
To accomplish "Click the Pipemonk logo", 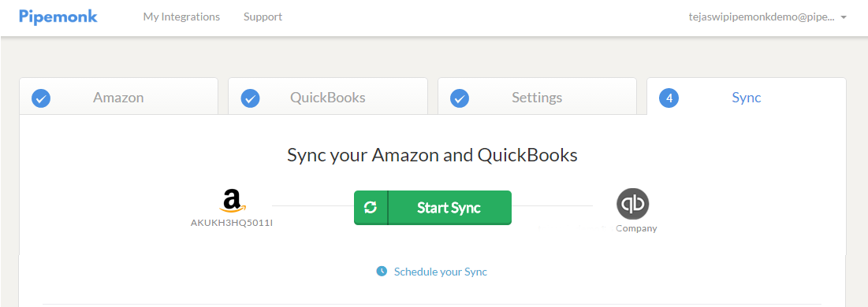I will tap(58, 17).
